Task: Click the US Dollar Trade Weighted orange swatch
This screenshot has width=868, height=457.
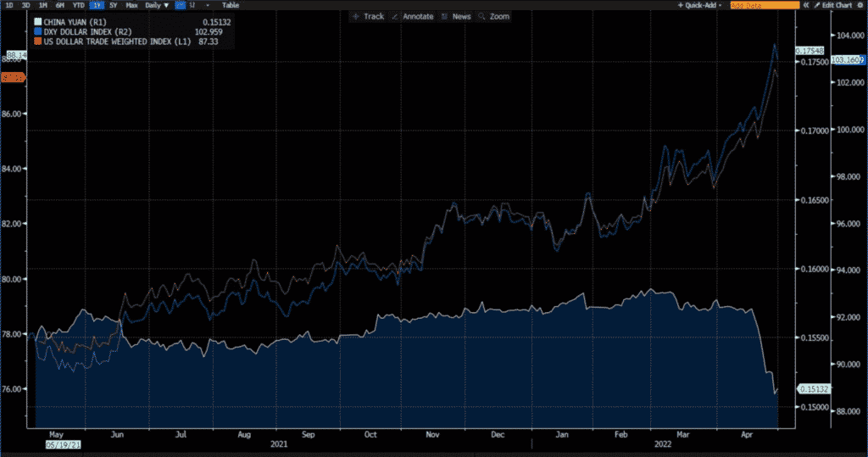Action: click(x=38, y=42)
